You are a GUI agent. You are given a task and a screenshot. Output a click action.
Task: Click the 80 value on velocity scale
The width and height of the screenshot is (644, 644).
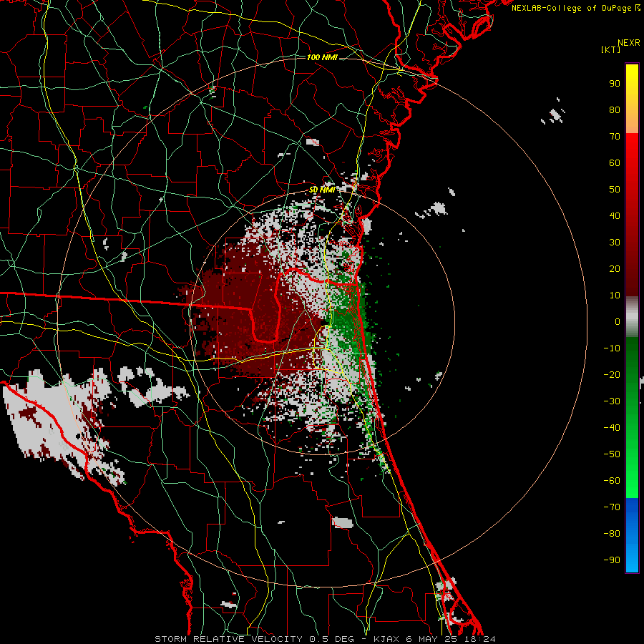point(615,110)
